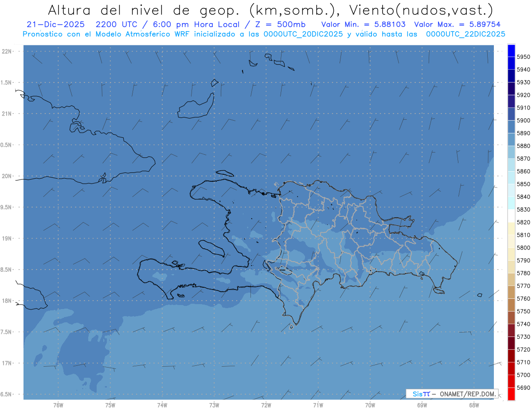
Task: Click the '71W' longitude label
Action: (318, 405)
